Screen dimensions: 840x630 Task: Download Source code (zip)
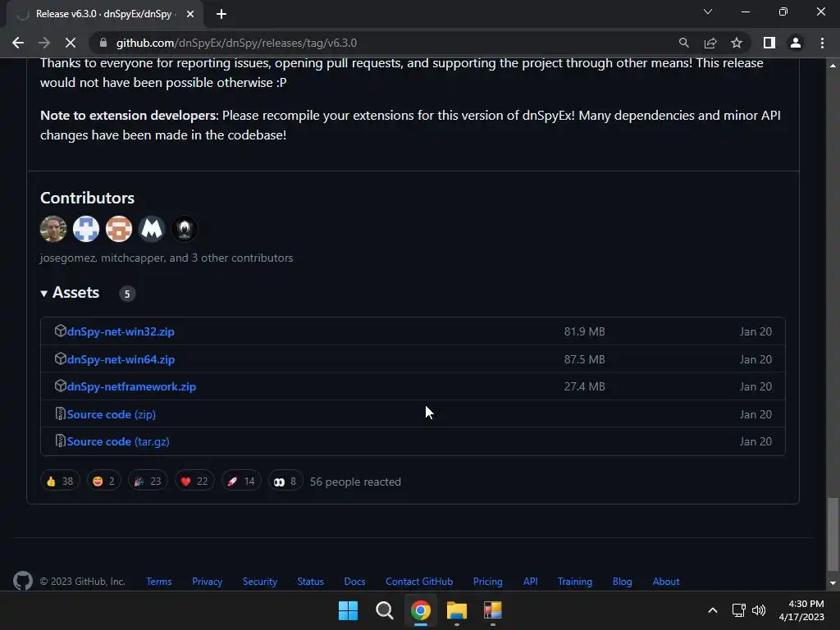click(x=111, y=414)
